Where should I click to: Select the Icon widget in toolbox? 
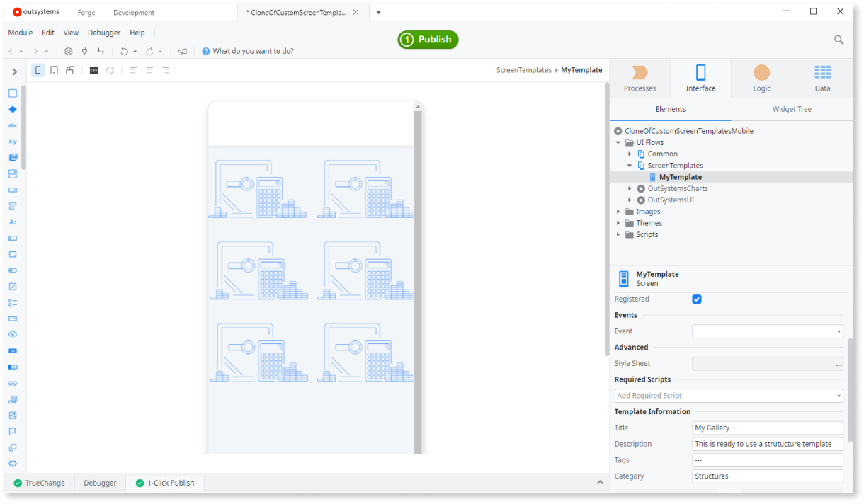[x=13, y=109]
